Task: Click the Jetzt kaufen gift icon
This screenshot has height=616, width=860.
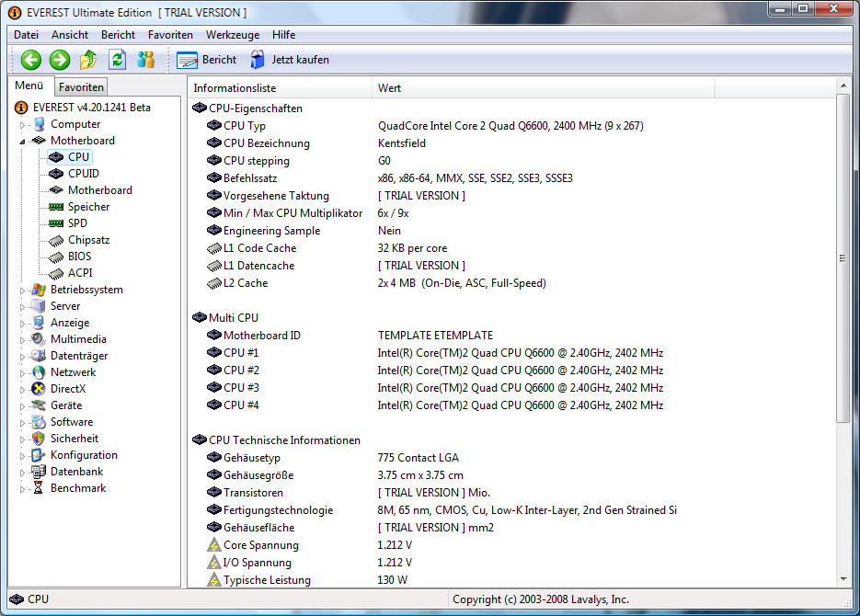Action: 258,59
